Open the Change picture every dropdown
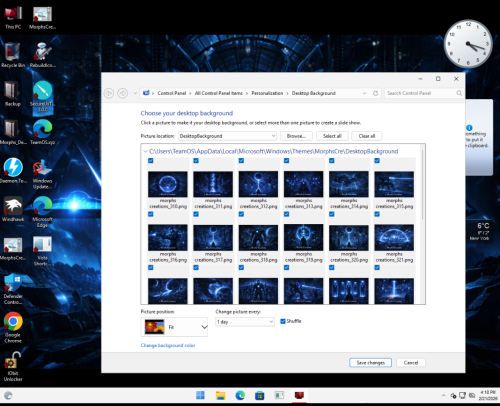This screenshot has width=500, height=406. coord(245,322)
